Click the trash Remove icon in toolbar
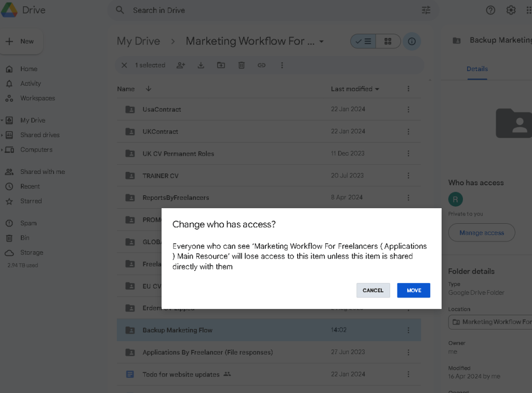 tap(241, 65)
